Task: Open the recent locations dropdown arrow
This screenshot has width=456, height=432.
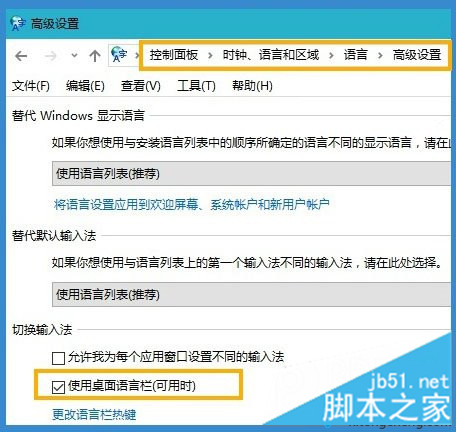Action: [74, 56]
